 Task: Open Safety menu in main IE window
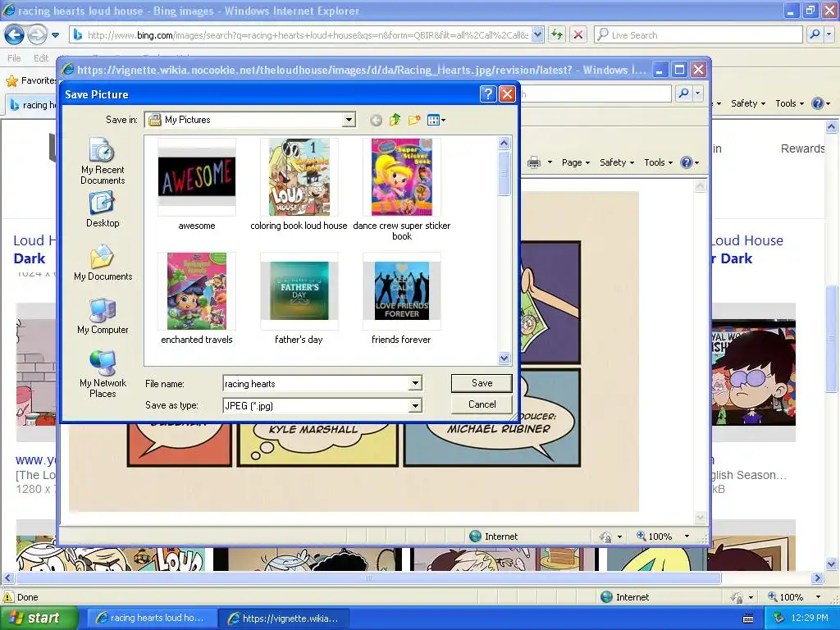point(748,103)
